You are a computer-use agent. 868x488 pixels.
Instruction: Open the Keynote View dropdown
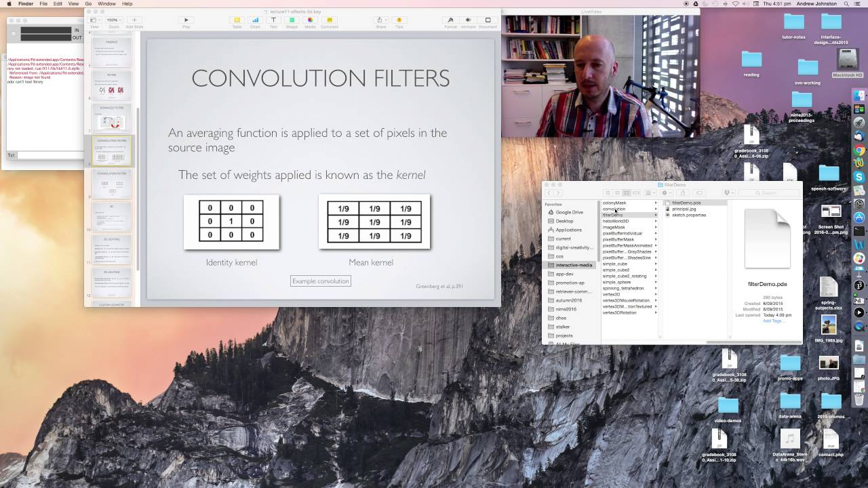pyautogui.click(x=94, y=22)
